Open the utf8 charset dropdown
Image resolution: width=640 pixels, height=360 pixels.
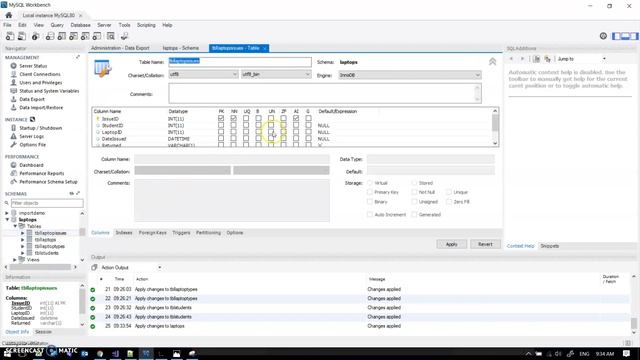coord(203,74)
